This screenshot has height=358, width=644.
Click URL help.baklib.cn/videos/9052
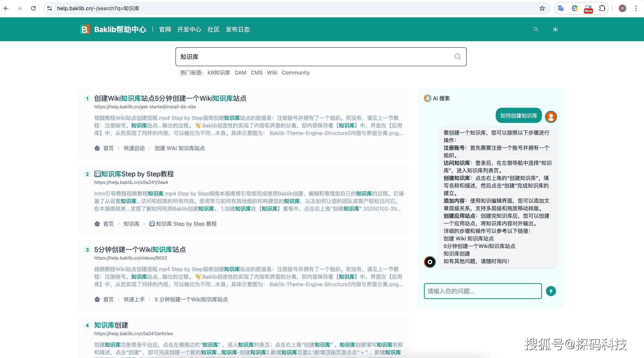(130, 258)
